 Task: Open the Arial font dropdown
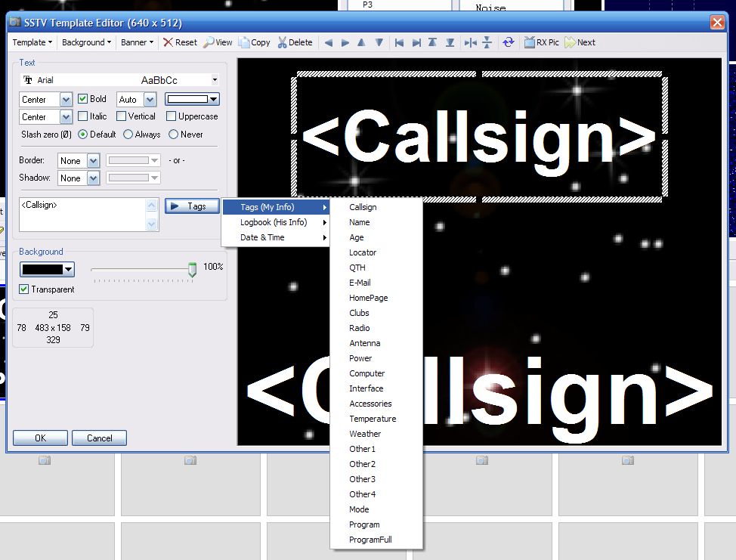215,80
